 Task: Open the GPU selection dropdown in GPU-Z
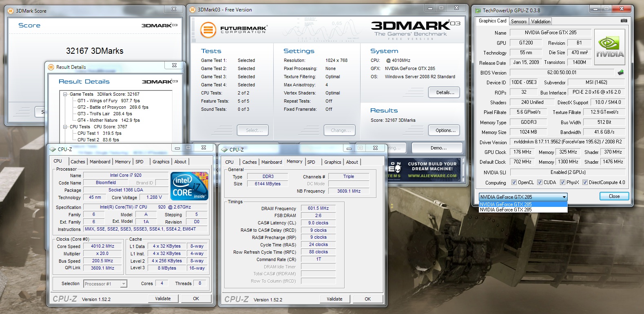coord(523,197)
